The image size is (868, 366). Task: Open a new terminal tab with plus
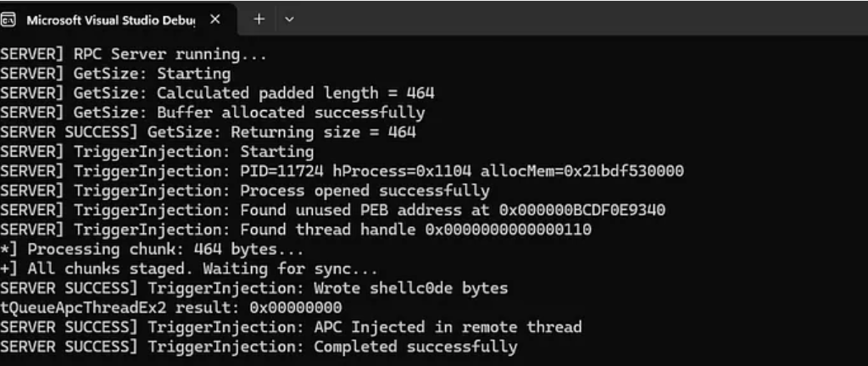[259, 19]
